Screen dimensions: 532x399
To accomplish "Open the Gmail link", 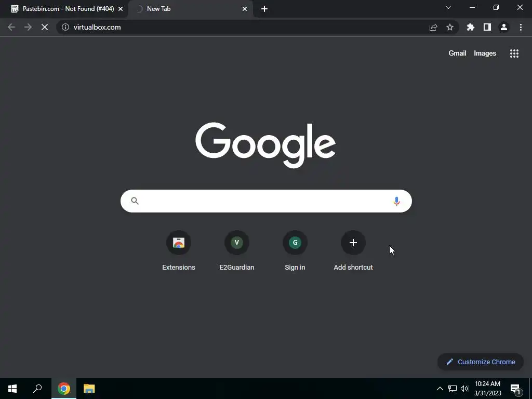I will 457,54.
